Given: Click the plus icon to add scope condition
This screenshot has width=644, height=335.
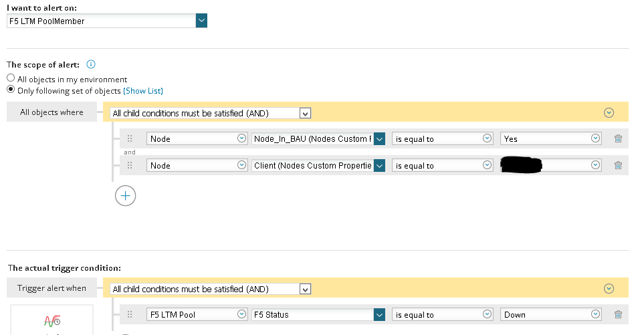Looking at the screenshot, I should pyautogui.click(x=126, y=195).
